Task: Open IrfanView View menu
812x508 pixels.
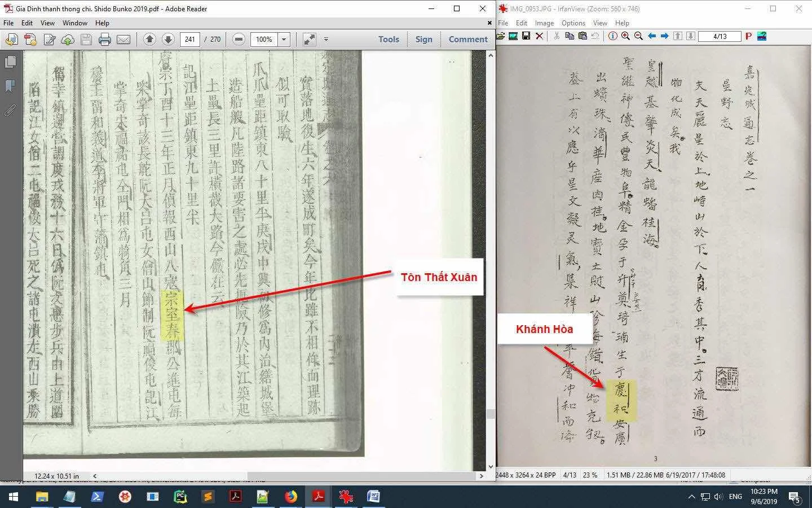Action: (x=600, y=23)
